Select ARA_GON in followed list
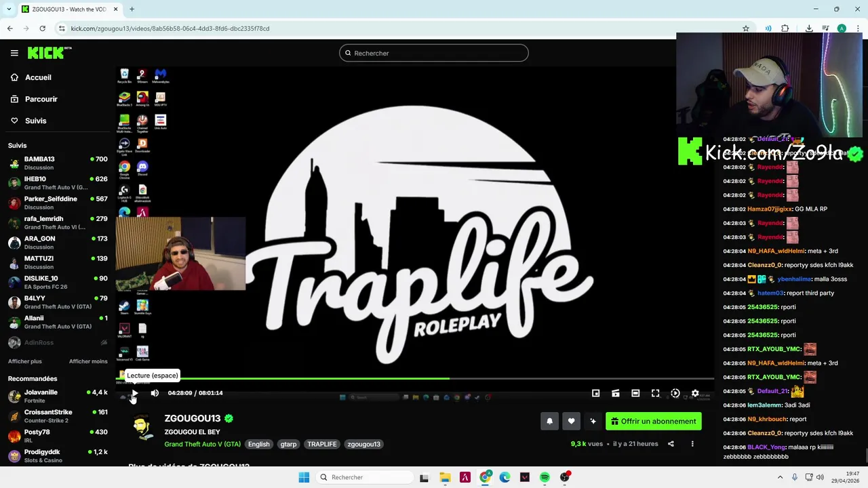 (x=58, y=243)
